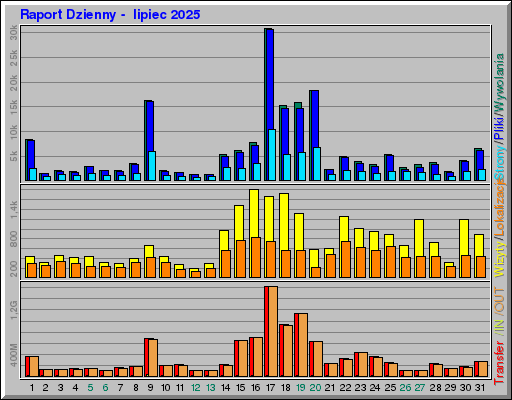The height and width of the screenshot is (400, 512).
Task: Click the 'Strony' legend label
Action: point(499,162)
